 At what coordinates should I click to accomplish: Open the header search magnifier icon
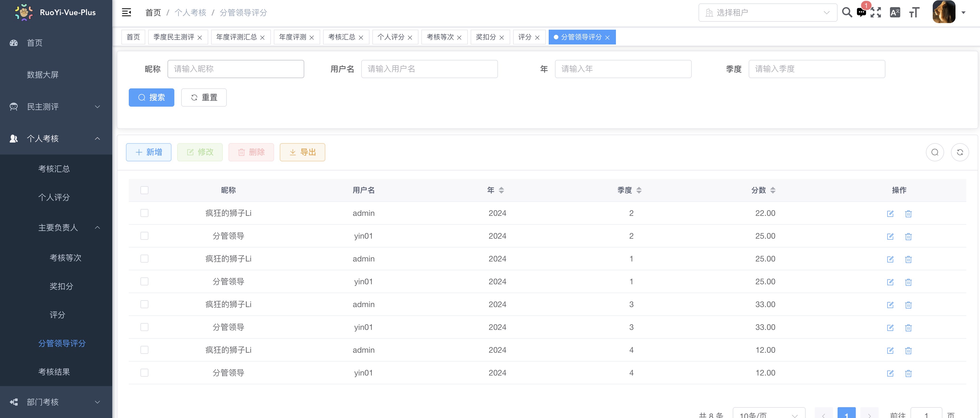(847, 13)
